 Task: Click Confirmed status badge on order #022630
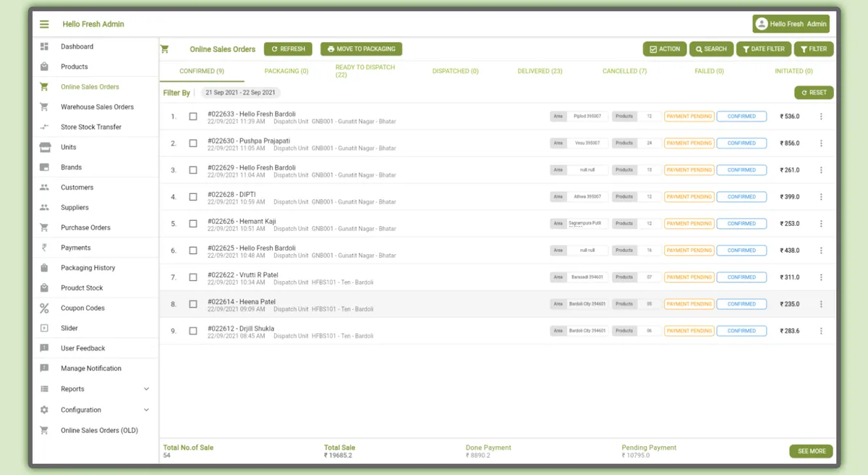[x=741, y=143]
